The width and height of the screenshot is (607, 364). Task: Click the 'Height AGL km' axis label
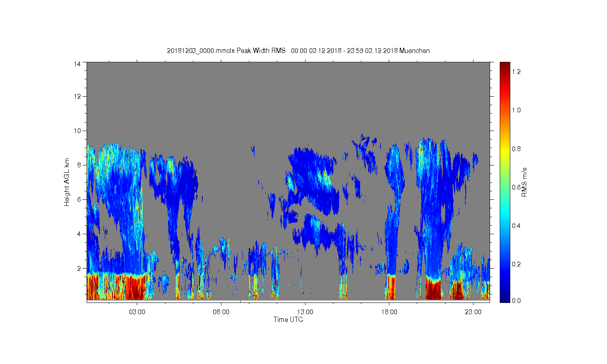[x=67, y=182]
